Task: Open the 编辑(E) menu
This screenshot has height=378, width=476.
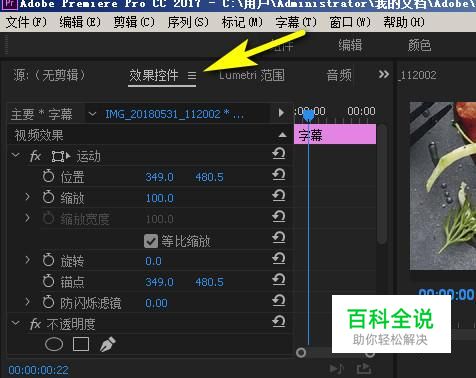Action: coord(80,22)
